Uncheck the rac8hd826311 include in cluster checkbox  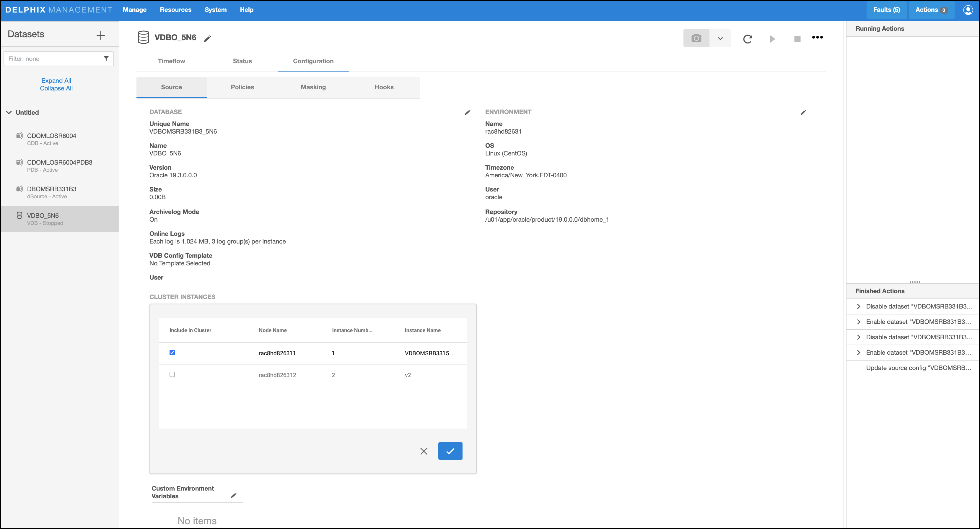172,352
